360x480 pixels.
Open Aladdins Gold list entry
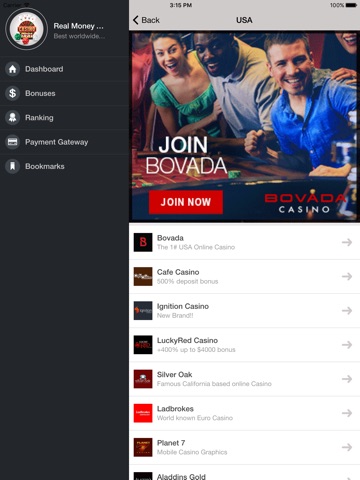(244, 473)
